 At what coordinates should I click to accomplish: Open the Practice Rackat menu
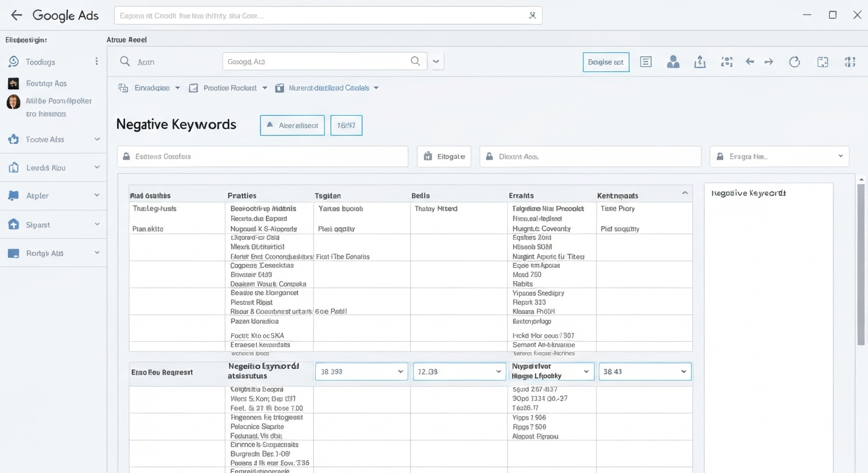pyautogui.click(x=228, y=88)
